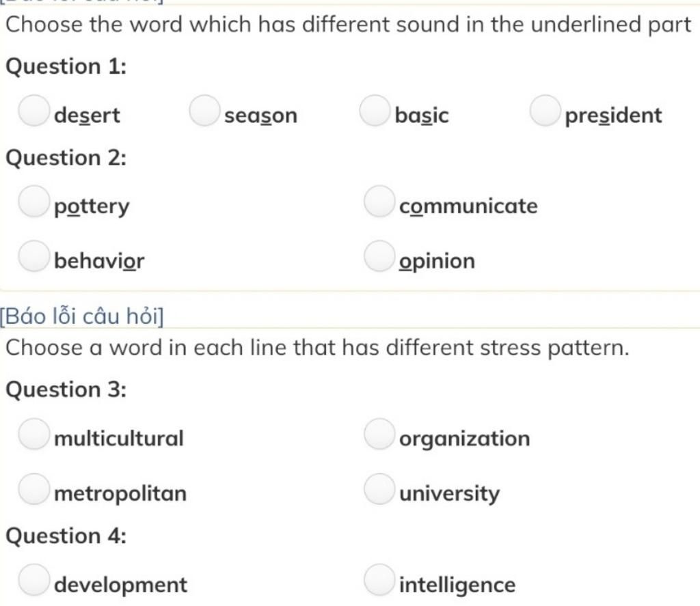
Task: Select 'communicate' option in Question 2
Action: [x=379, y=202]
